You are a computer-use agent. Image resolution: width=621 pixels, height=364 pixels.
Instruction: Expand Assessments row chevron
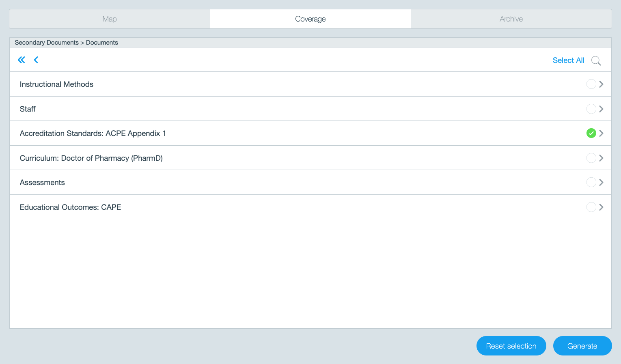[x=601, y=182]
